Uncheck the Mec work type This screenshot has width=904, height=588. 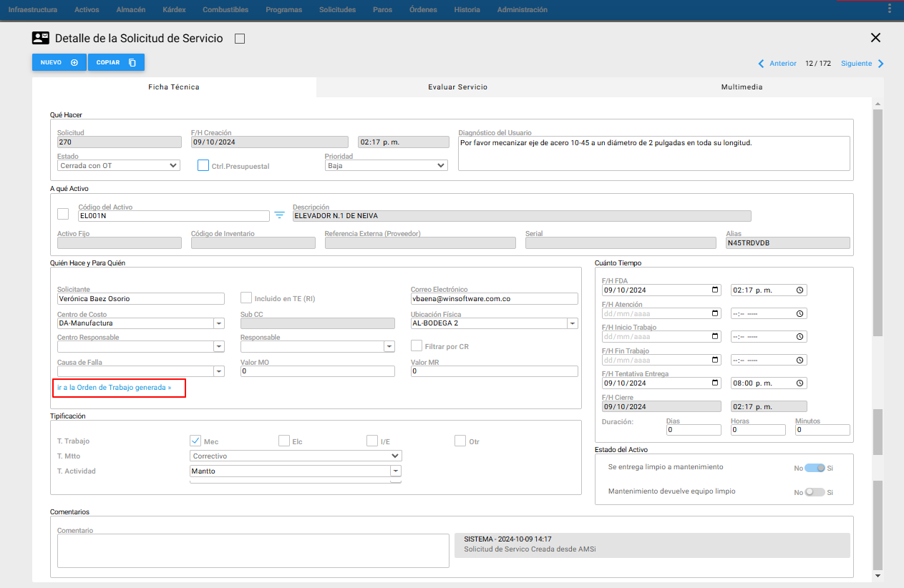195,441
